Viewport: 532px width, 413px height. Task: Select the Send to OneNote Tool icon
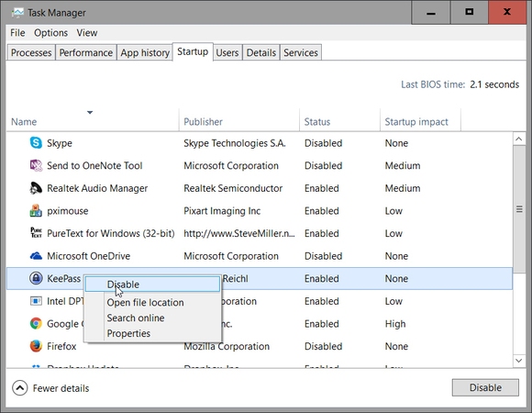tap(36, 165)
